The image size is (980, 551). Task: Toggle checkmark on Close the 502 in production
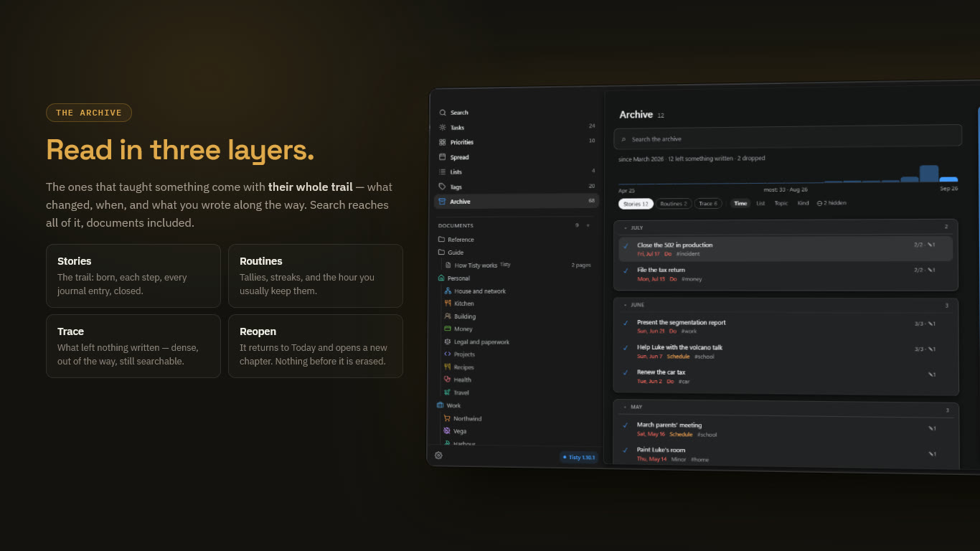point(626,246)
